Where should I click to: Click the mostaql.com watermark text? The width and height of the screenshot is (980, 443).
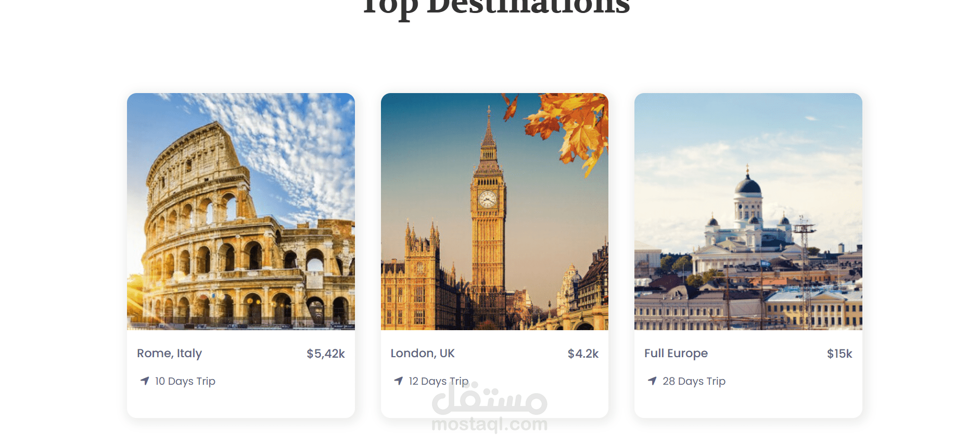pyautogui.click(x=490, y=424)
